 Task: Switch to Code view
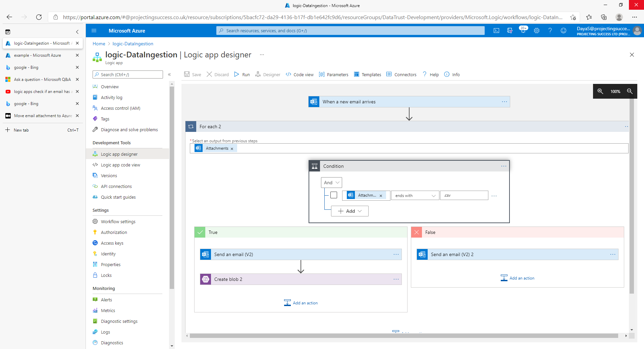[x=300, y=74]
